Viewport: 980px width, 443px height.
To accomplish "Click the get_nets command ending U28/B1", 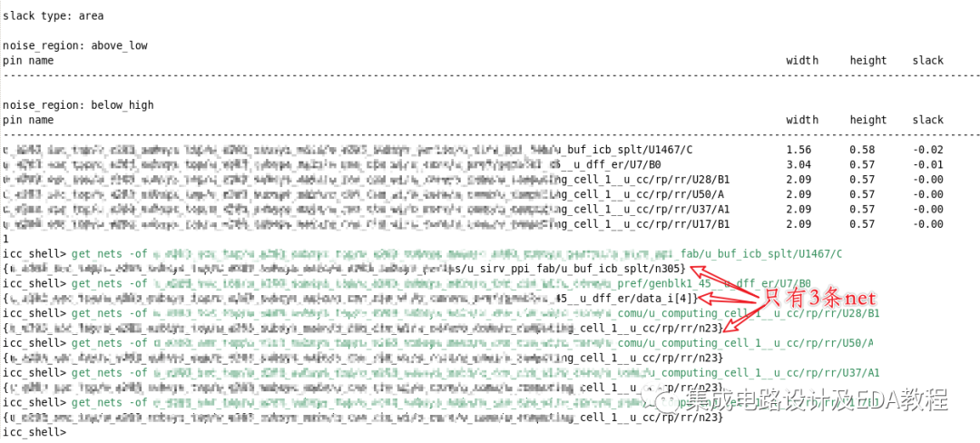I will click(475, 313).
